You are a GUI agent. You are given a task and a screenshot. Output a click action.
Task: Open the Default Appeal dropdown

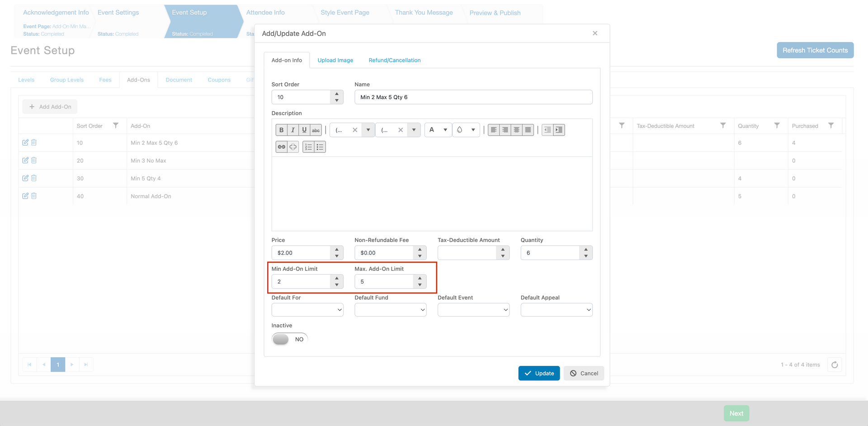557,310
